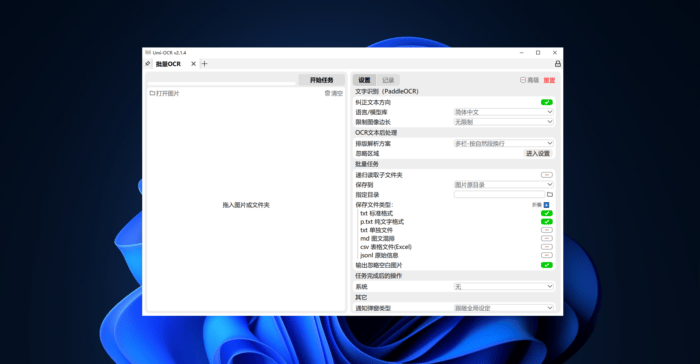Click 进入设置 for 忽略区域

coord(538,153)
